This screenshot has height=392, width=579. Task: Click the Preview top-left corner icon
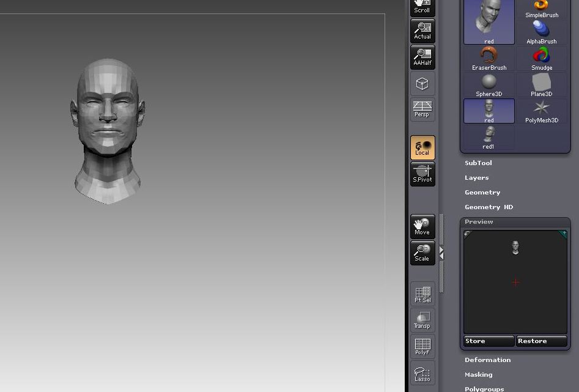(467, 233)
